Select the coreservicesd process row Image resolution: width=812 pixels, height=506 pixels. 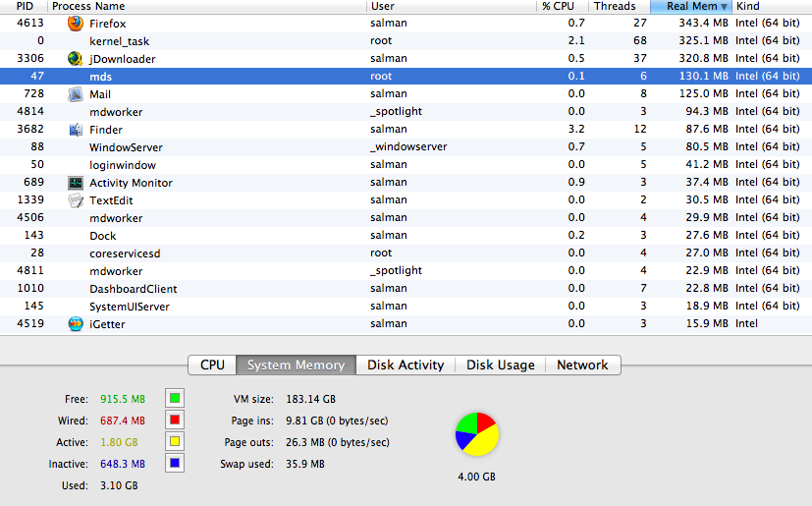coord(406,253)
